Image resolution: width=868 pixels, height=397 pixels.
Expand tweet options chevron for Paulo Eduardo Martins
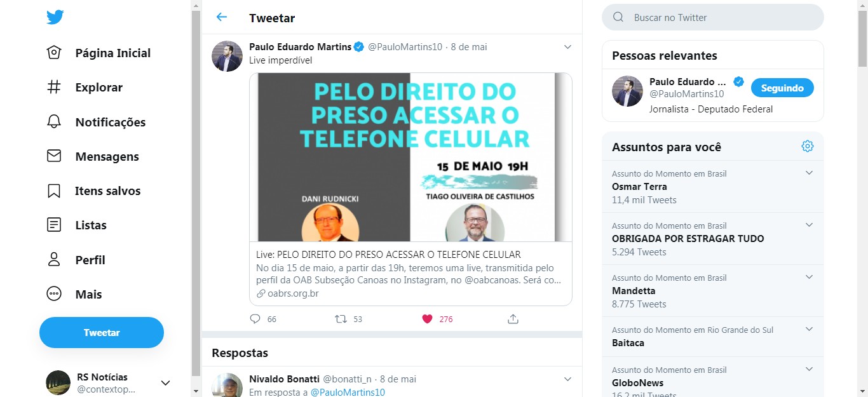click(x=568, y=47)
